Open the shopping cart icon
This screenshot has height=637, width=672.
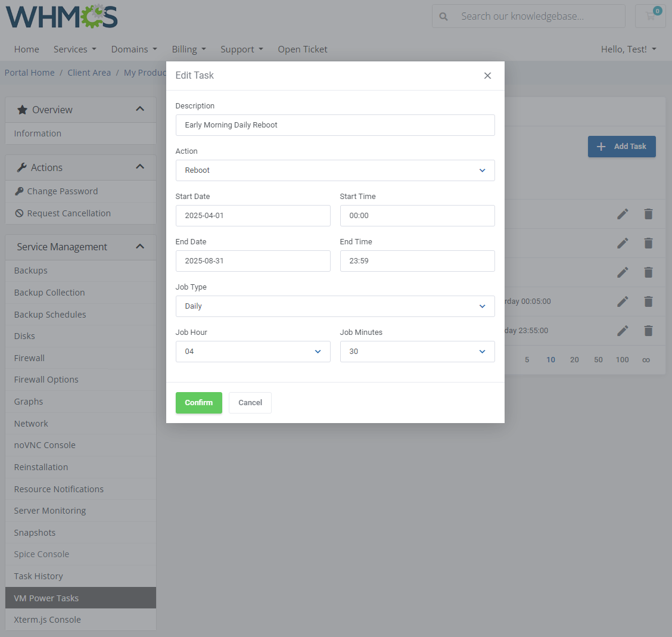tap(650, 16)
